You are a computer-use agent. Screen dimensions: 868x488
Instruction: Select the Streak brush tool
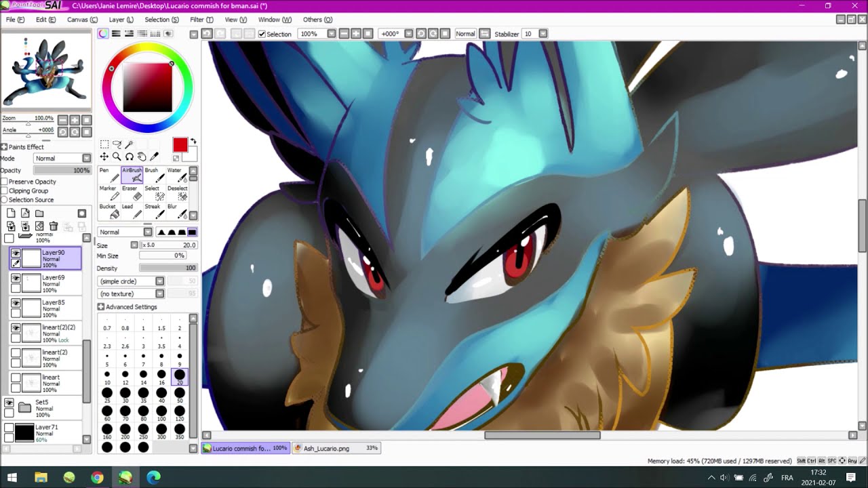pyautogui.click(x=155, y=211)
